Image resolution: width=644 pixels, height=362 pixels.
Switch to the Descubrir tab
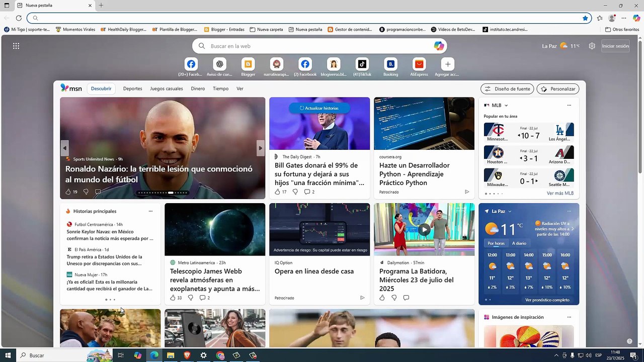[101, 88]
